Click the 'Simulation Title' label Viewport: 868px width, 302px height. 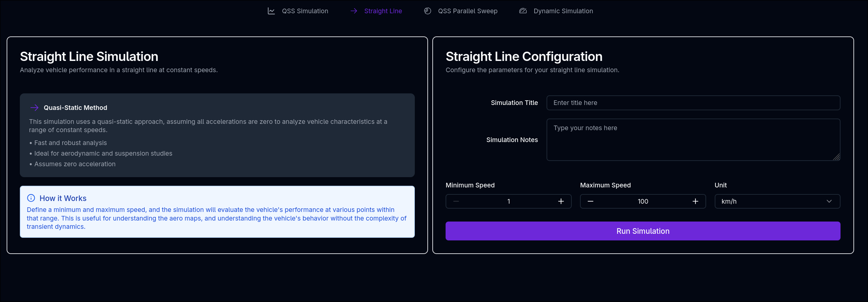(x=514, y=103)
